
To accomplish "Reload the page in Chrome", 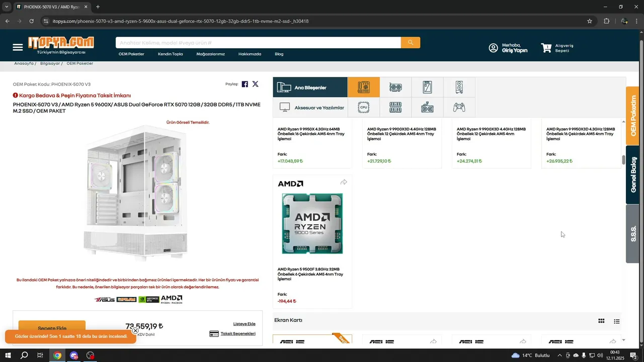I will pyautogui.click(x=31, y=21).
